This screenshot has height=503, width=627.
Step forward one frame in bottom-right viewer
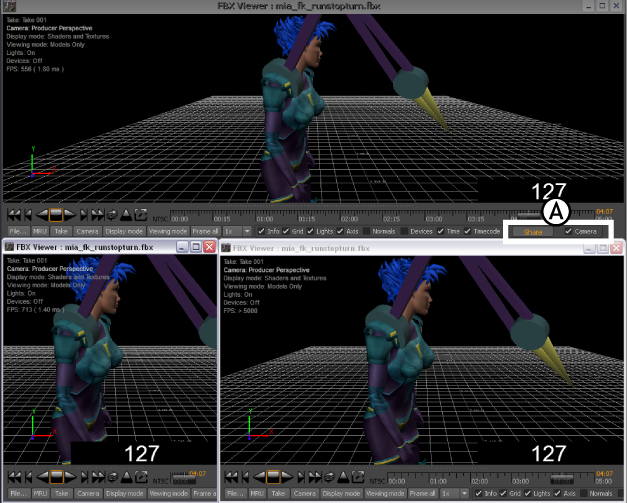point(301,477)
